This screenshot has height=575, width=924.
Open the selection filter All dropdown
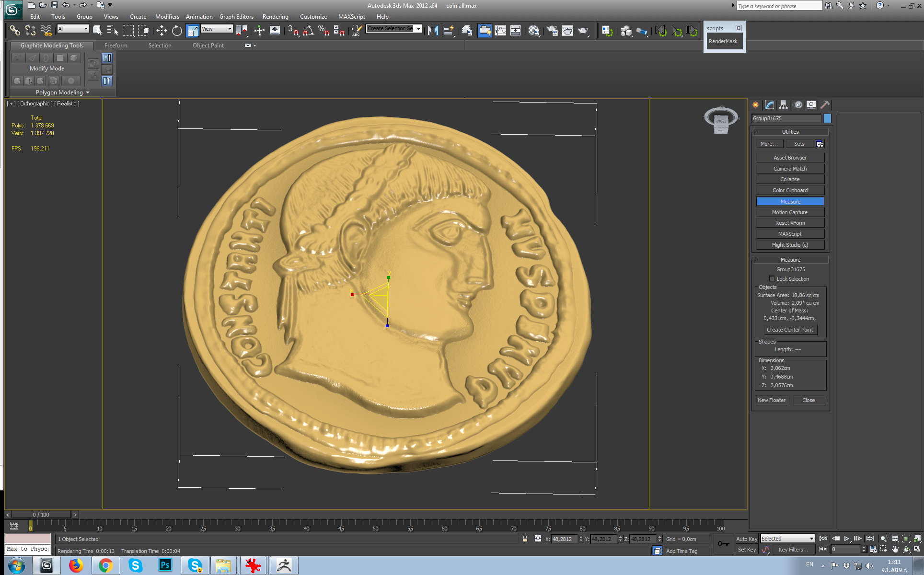click(x=73, y=29)
